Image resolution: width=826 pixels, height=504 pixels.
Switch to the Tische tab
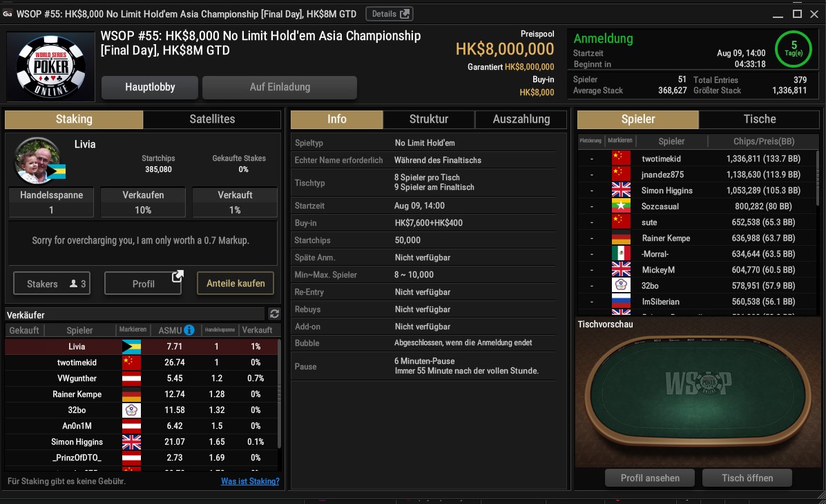(x=759, y=119)
